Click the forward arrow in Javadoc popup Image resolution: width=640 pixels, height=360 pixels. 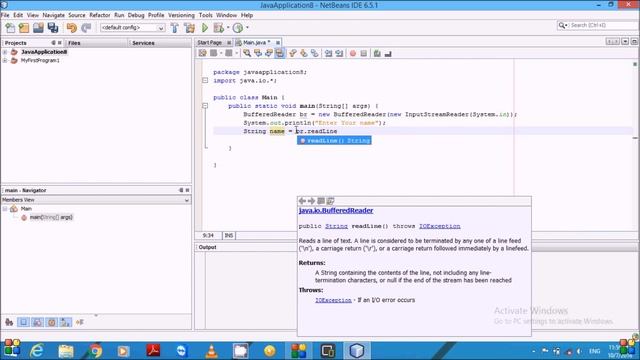click(311, 201)
